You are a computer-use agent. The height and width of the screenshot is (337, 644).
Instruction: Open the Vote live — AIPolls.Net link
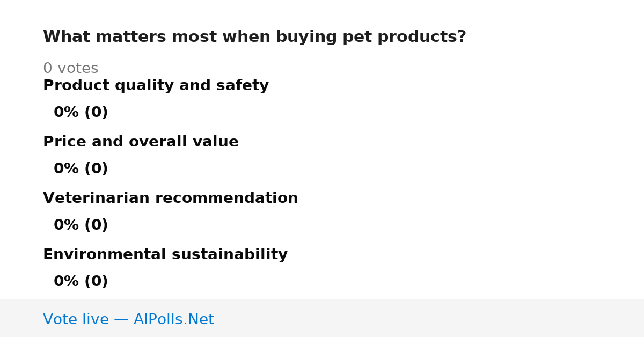coord(128,320)
